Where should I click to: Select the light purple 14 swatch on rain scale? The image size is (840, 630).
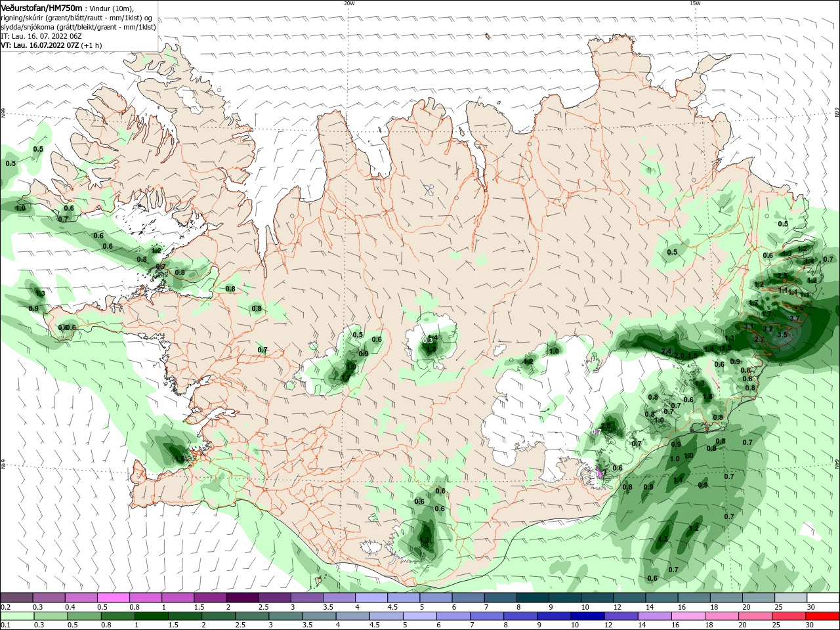[x=654, y=616]
